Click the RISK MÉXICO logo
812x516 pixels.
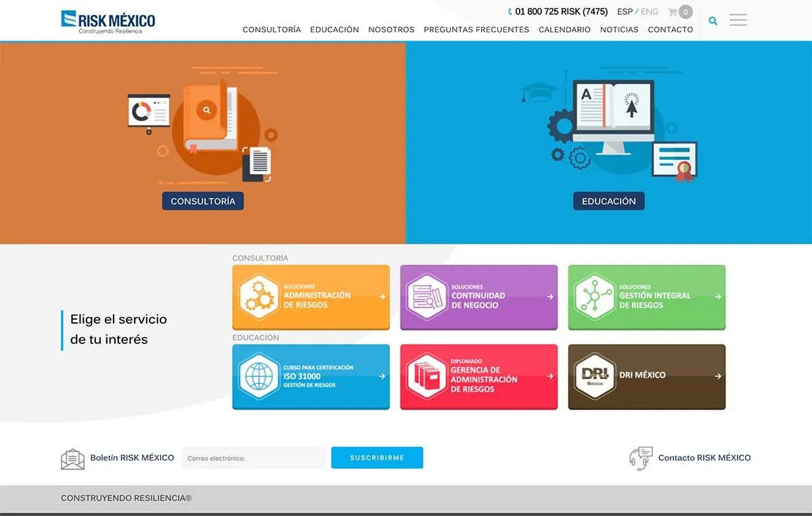coord(107,20)
